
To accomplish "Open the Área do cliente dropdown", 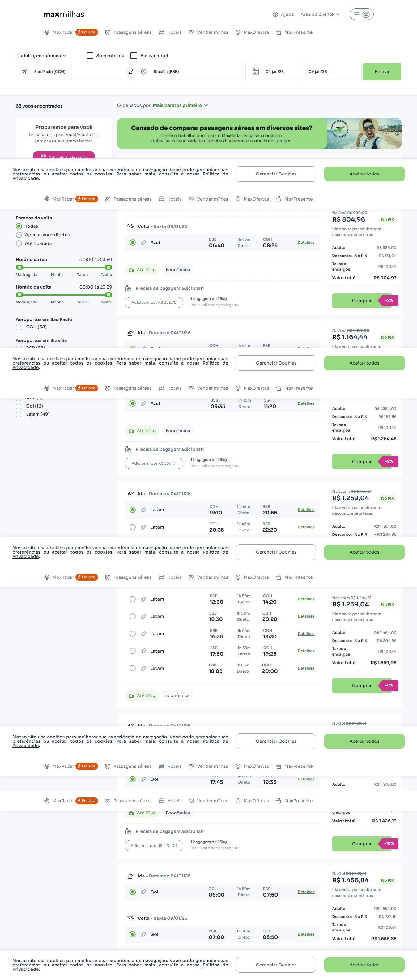I will pos(320,15).
